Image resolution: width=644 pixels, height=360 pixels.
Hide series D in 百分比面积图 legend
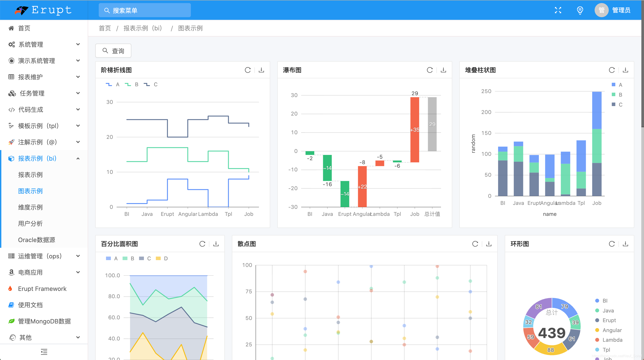point(162,258)
